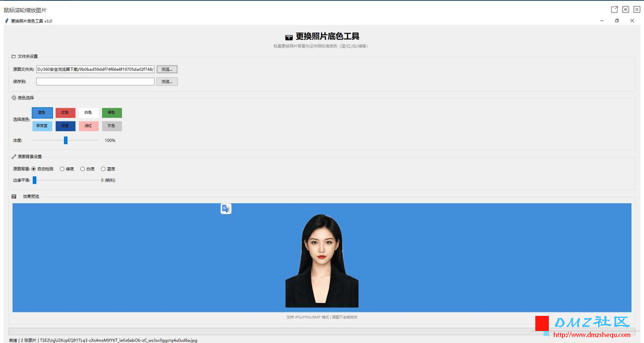Pick the 红色 background color
Screen dimensions: 644x343
(x=65, y=113)
